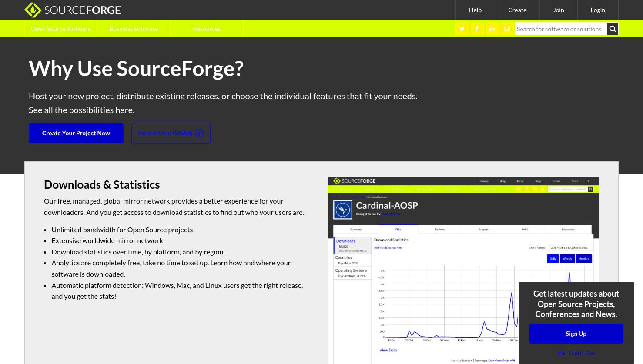Screen dimensions: 643x364
Task: Click Create Your Project Now button
Action: pos(76,133)
